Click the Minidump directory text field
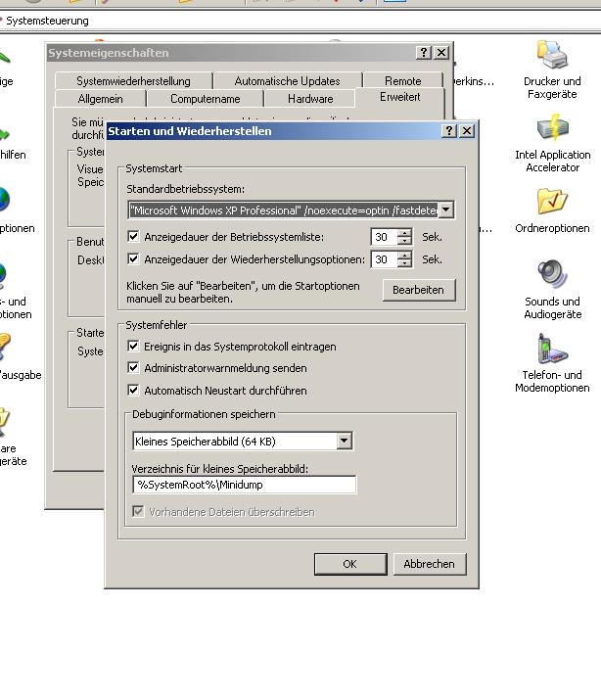601x700 pixels. [x=244, y=485]
